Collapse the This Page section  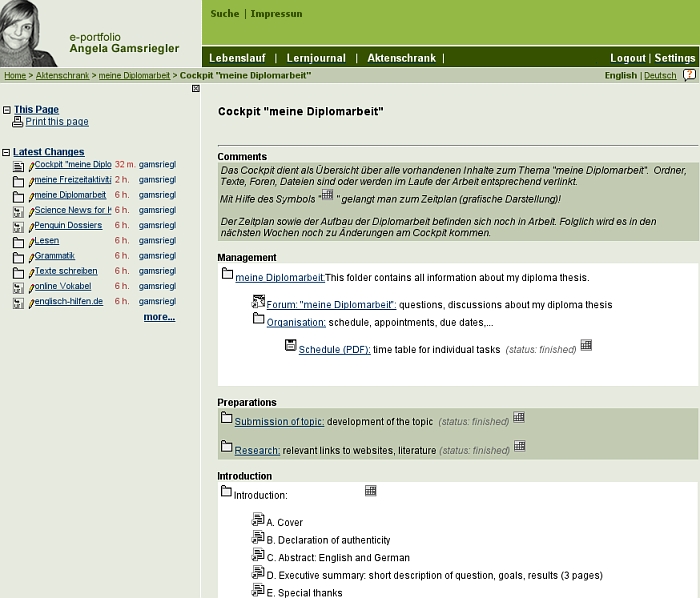7,110
